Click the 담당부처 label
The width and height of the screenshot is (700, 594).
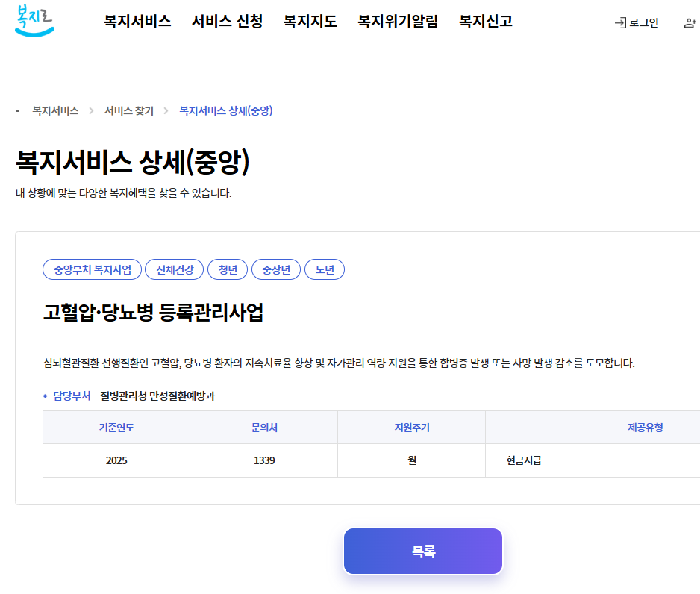coord(72,396)
